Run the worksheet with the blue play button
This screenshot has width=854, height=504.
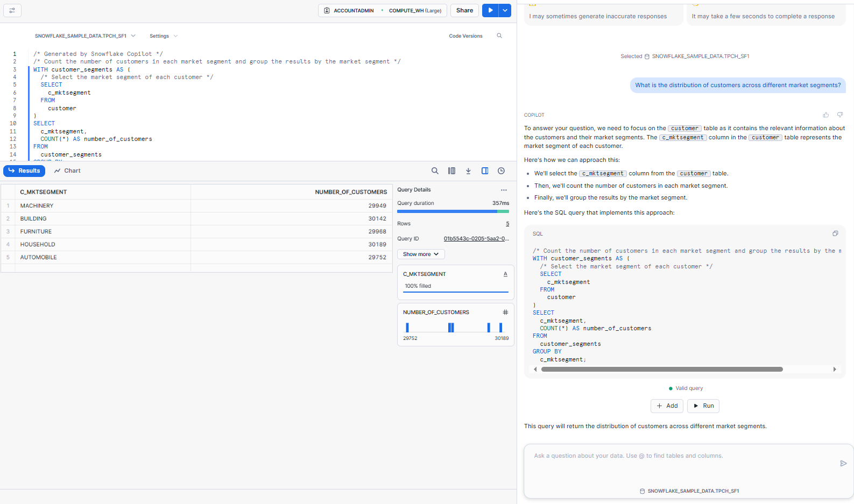tap(490, 10)
